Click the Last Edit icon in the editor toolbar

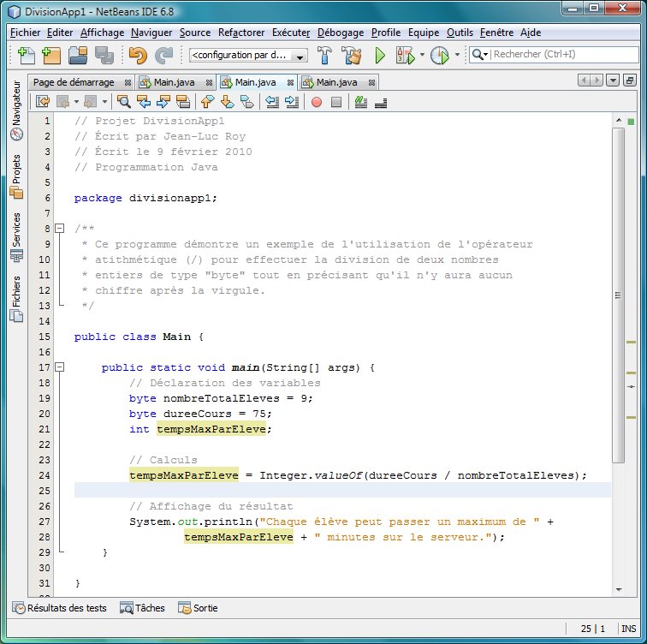tap(43, 102)
